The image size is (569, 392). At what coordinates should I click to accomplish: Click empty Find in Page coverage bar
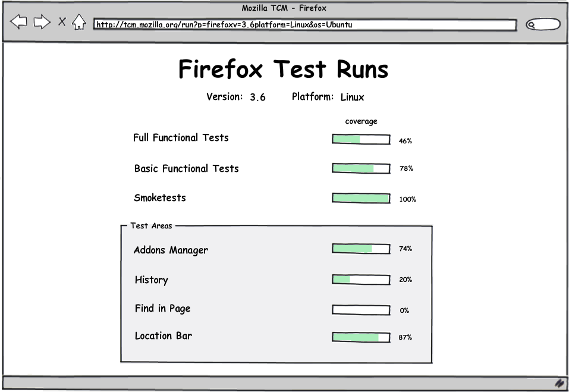click(361, 309)
